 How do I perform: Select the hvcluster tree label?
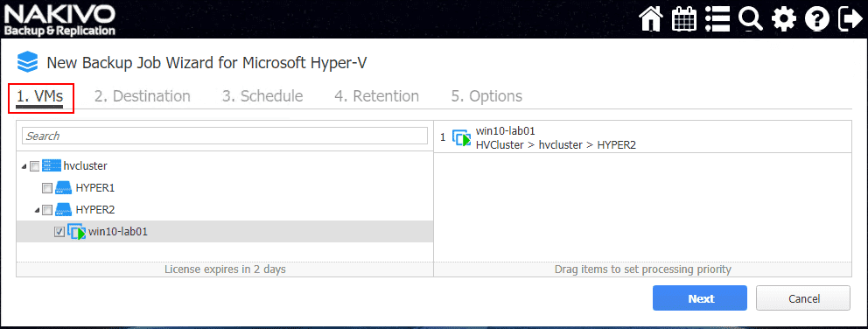coord(85,165)
